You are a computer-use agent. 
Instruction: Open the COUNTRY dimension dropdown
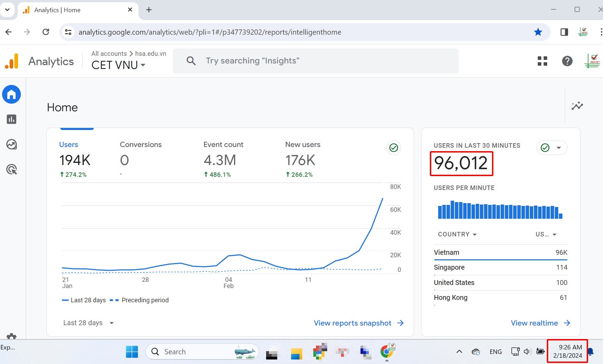(457, 234)
